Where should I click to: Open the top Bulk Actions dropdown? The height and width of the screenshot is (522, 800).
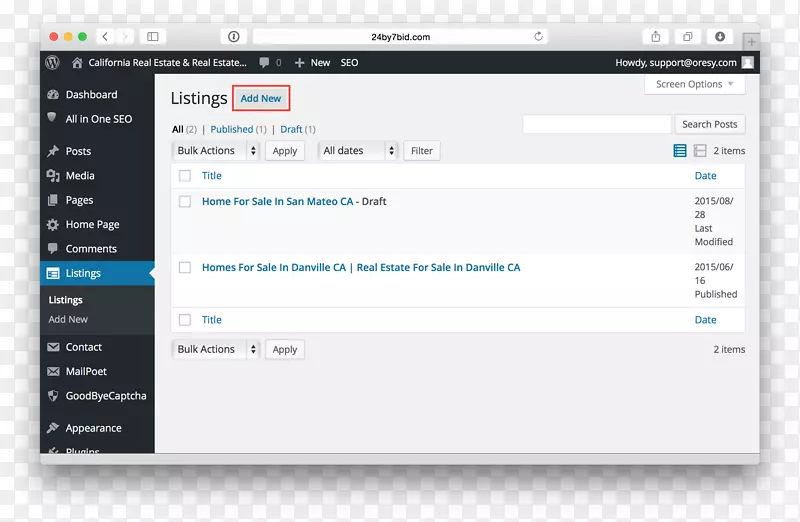tap(216, 151)
